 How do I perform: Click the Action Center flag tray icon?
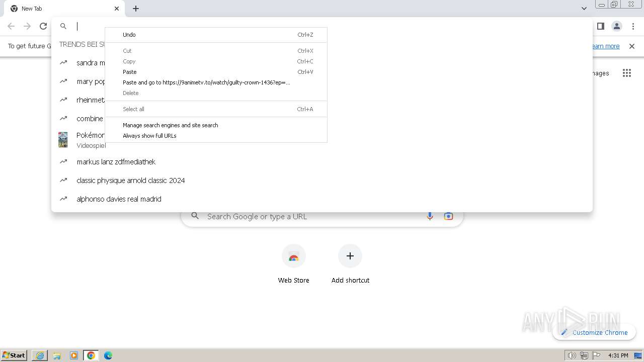tap(596, 355)
